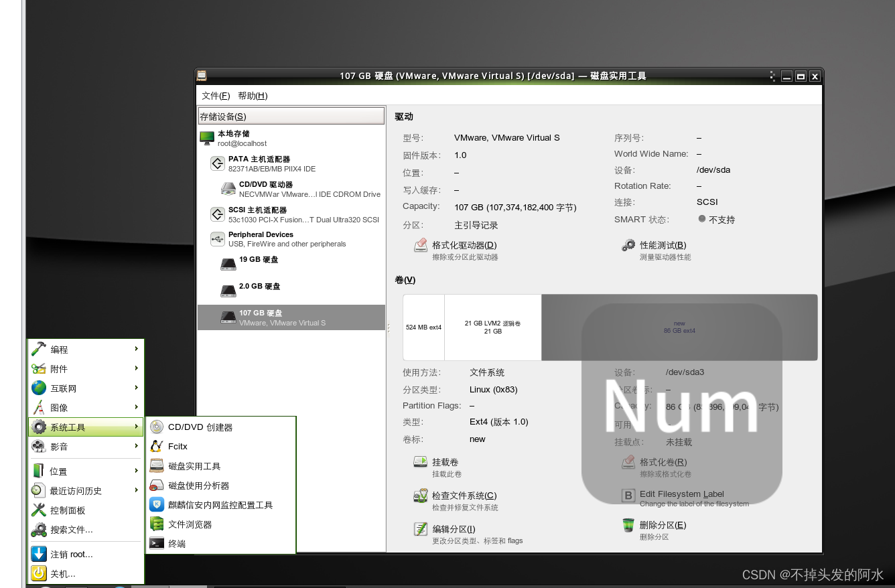Open 最近访问历史 submenu

click(85, 491)
